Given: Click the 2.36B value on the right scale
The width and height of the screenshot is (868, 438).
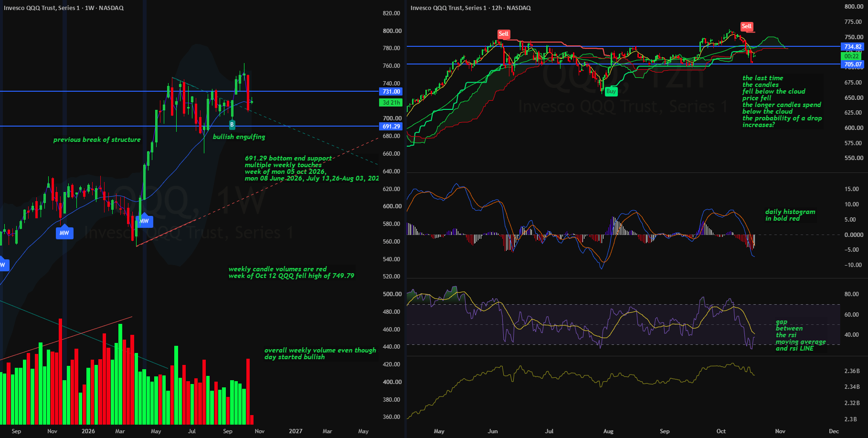Looking at the screenshot, I should (x=852, y=371).
